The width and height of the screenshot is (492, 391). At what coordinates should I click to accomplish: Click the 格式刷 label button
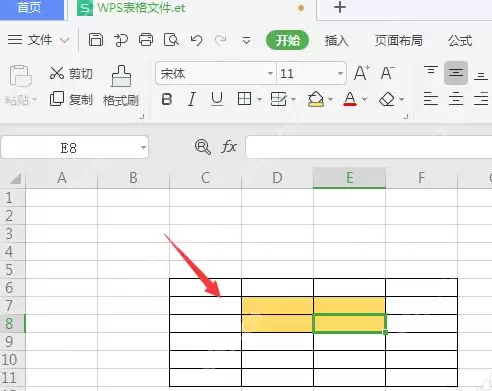pyautogui.click(x=121, y=100)
